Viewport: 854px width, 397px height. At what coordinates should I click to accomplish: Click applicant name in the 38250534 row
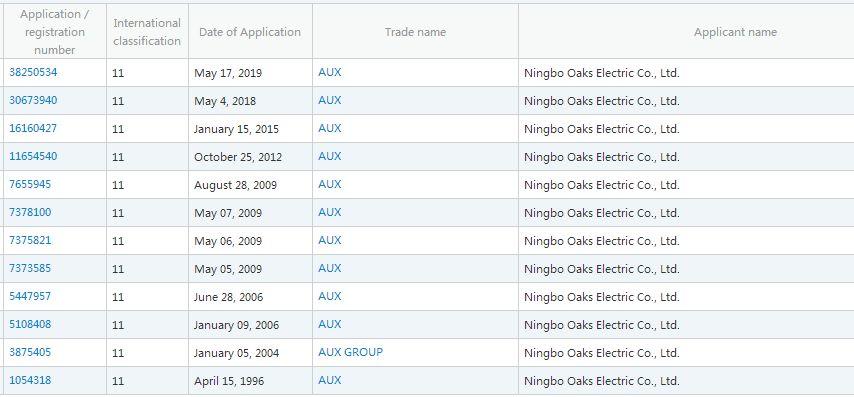(x=602, y=73)
